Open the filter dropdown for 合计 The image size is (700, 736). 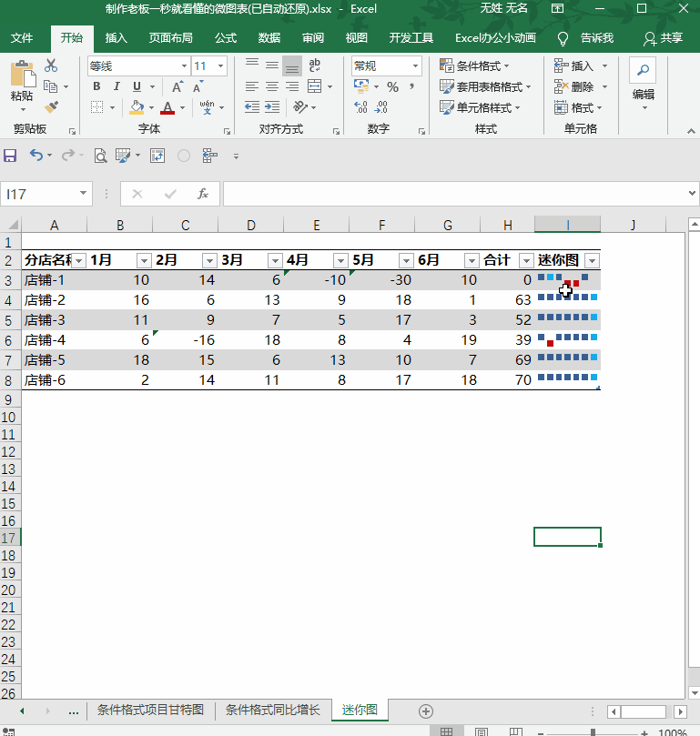coord(526,260)
